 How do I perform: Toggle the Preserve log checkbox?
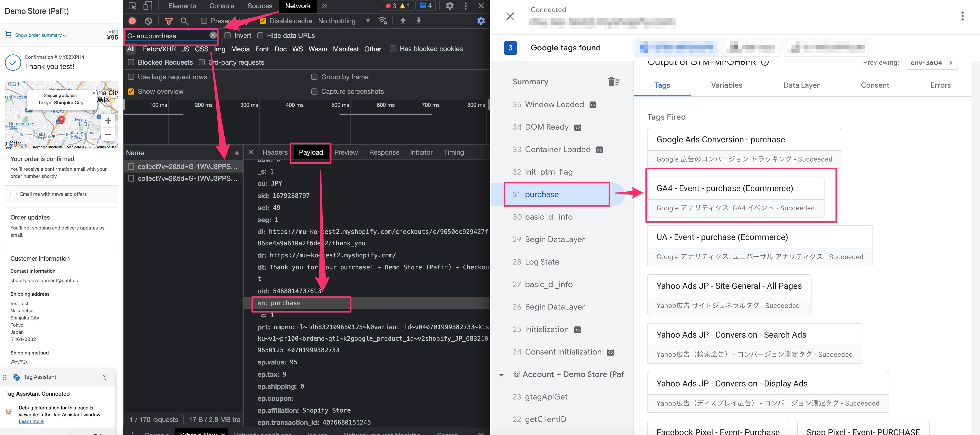tap(204, 21)
